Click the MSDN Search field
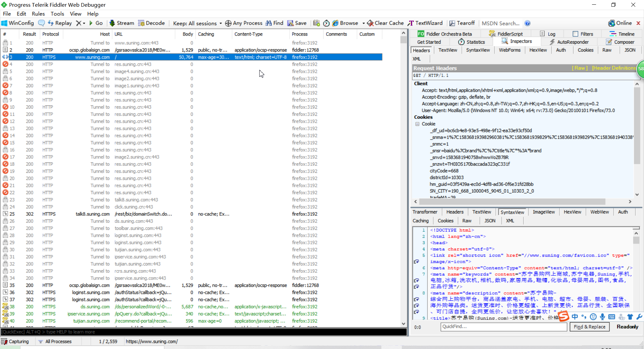This screenshot has width=644, height=349. click(x=500, y=23)
